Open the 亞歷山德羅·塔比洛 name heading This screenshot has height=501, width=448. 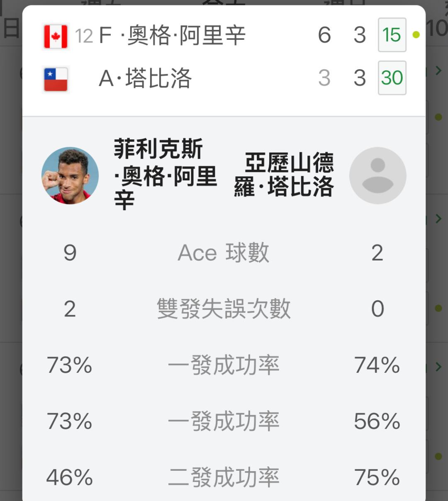(x=285, y=175)
